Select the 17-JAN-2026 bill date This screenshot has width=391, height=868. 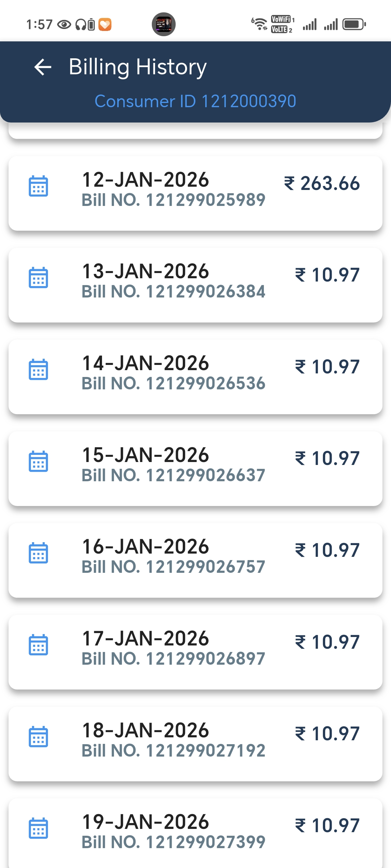[x=146, y=639]
